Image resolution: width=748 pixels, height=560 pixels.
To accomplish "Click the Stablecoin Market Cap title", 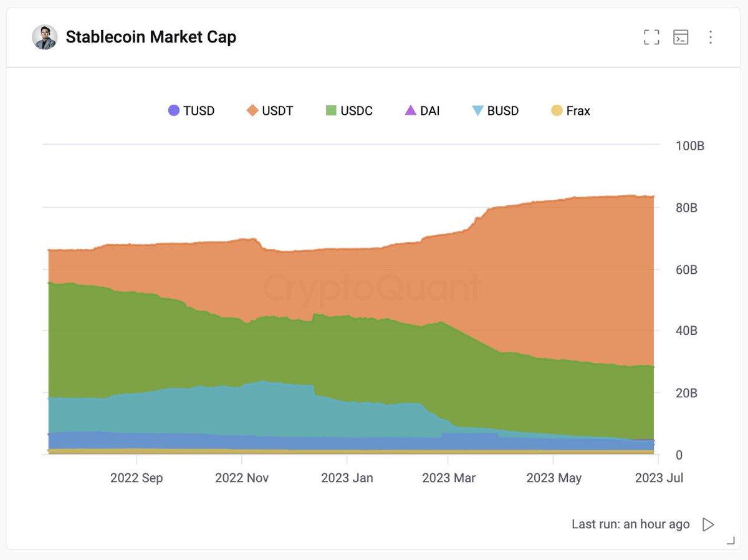I will click(151, 37).
